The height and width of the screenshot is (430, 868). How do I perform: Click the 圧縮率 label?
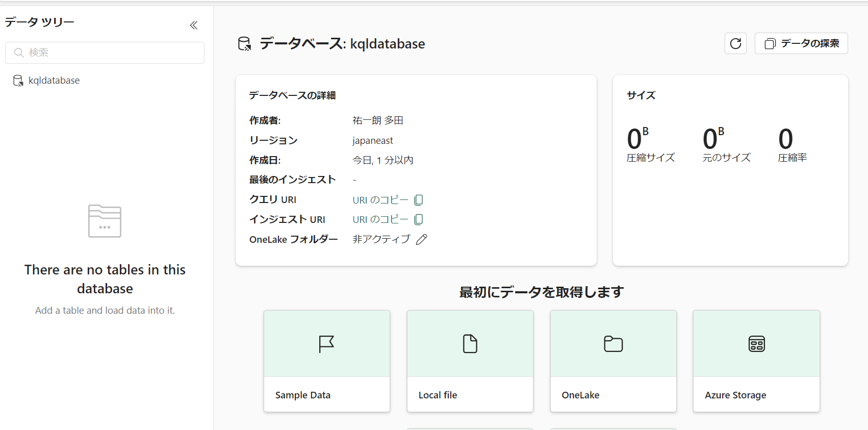pos(793,158)
